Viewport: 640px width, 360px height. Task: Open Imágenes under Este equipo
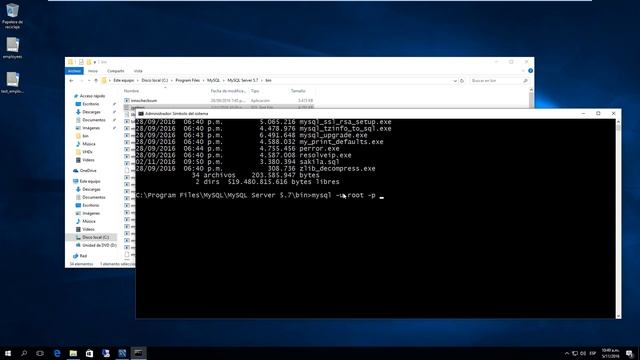tap(91, 213)
